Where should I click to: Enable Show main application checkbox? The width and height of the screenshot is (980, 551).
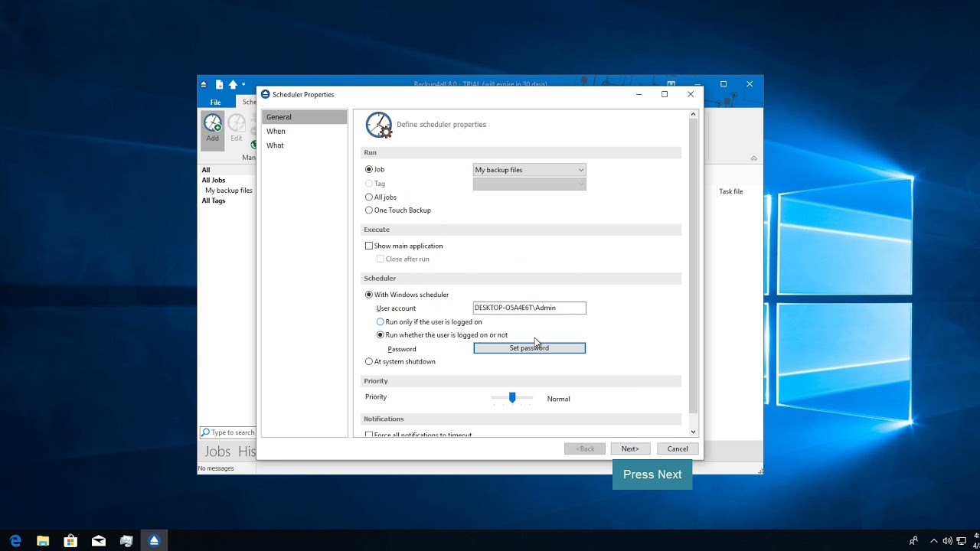(369, 246)
